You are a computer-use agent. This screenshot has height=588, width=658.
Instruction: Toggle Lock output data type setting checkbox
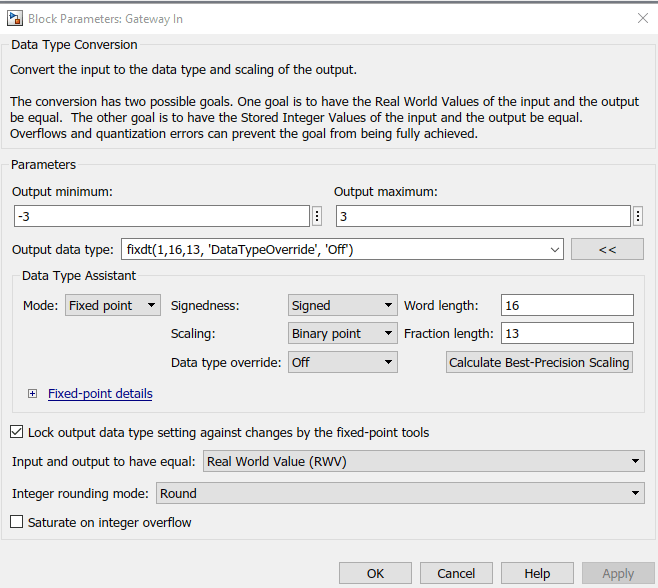tap(16, 432)
